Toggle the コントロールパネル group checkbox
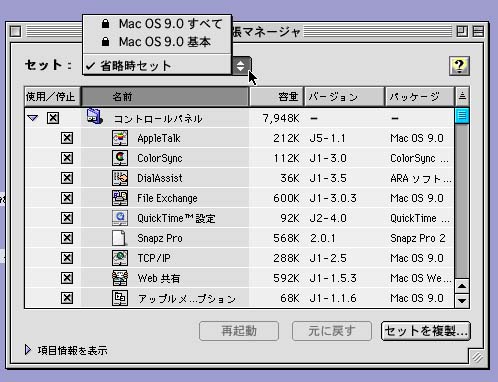This screenshot has height=382, width=498. coord(53,118)
